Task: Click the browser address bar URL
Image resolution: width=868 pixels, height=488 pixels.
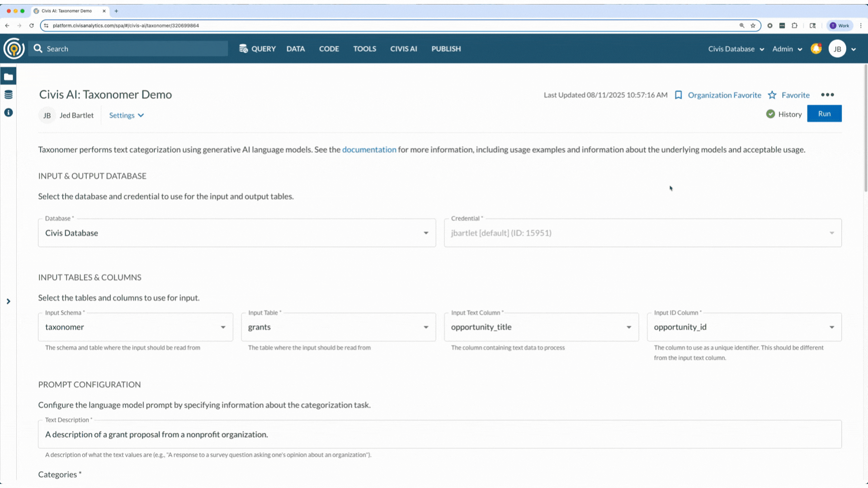Action: tap(126, 26)
